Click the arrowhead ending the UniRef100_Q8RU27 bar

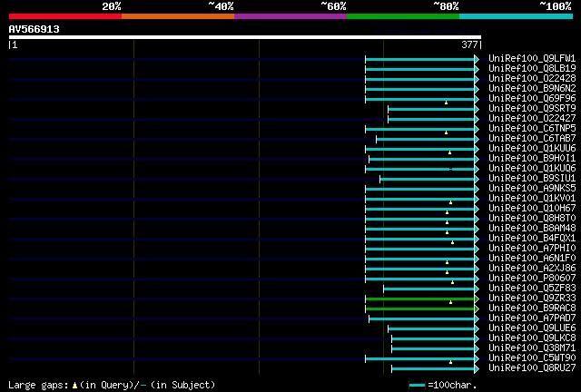(x=477, y=369)
